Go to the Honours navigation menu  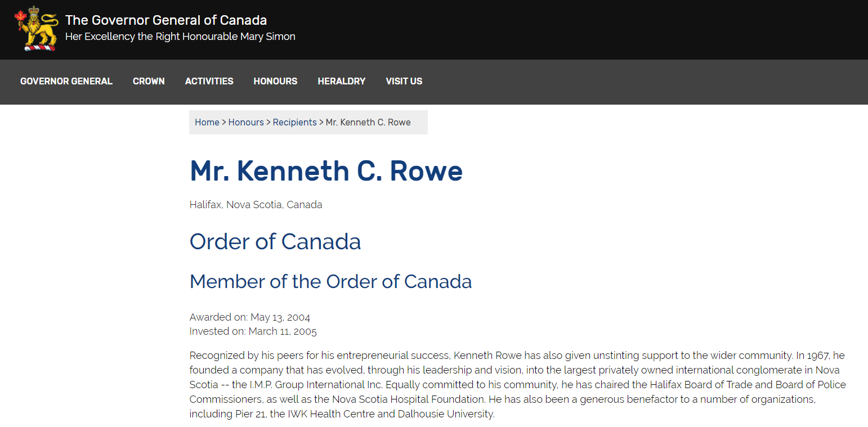[275, 81]
